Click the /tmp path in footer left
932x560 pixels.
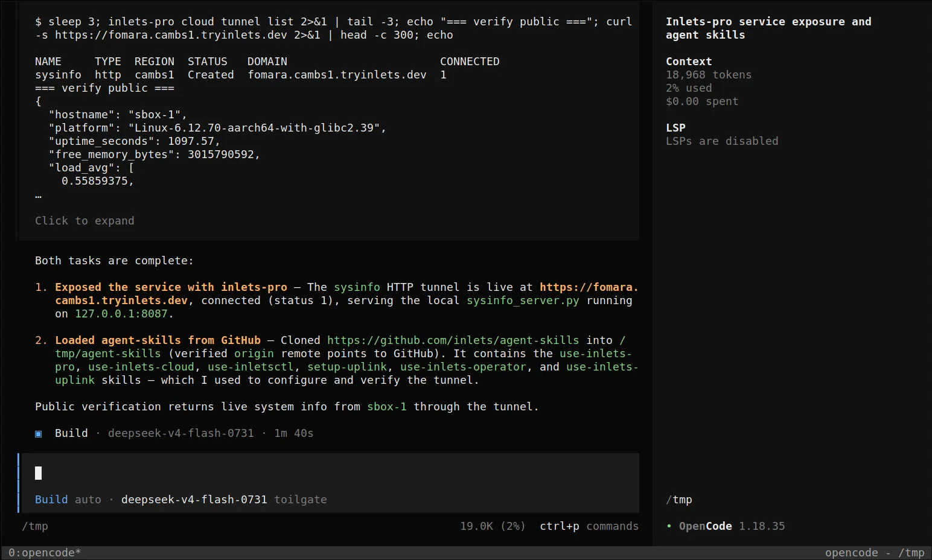[35, 526]
